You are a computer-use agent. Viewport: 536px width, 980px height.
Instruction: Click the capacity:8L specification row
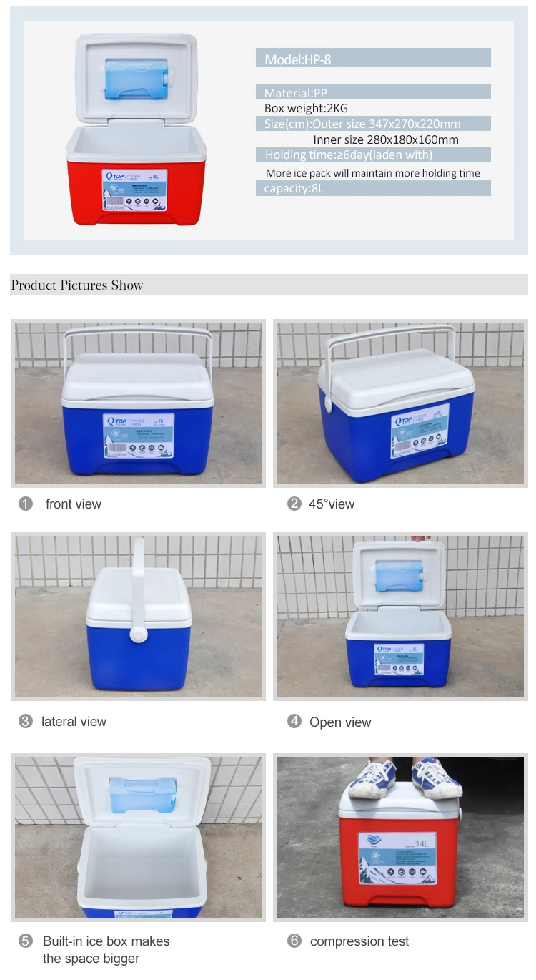[373, 188]
